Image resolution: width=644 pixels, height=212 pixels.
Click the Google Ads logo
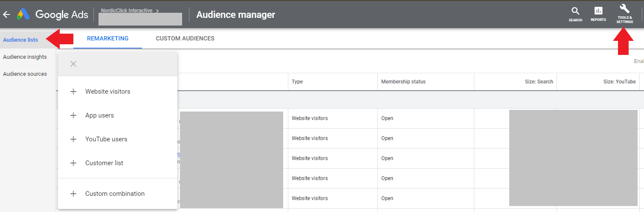click(x=23, y=14)
